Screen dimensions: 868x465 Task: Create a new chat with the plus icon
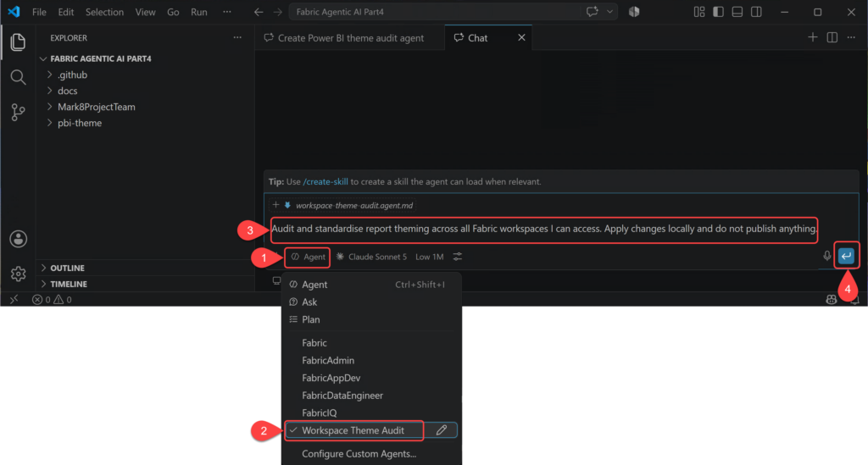(813, 37)
